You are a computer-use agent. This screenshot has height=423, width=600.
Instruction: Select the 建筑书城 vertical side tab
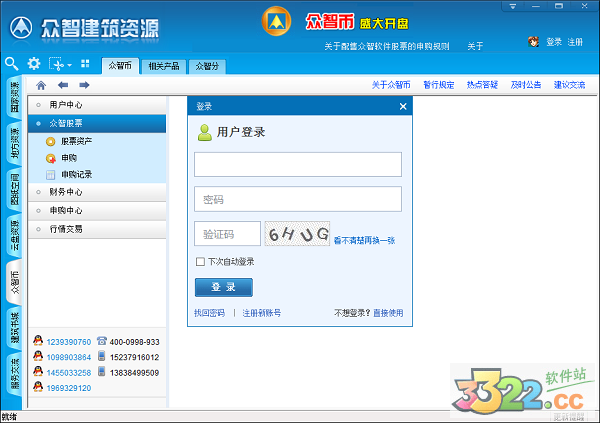click(15, 328)
